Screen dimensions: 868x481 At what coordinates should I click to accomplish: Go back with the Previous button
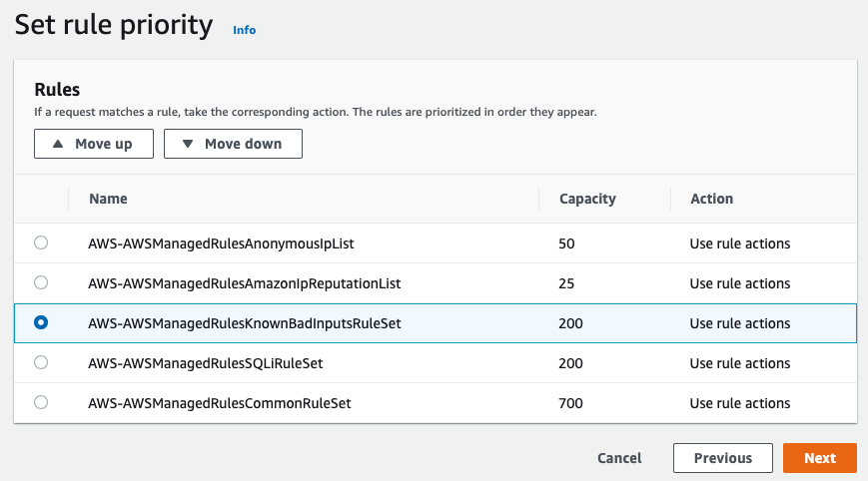pos(723,458)
